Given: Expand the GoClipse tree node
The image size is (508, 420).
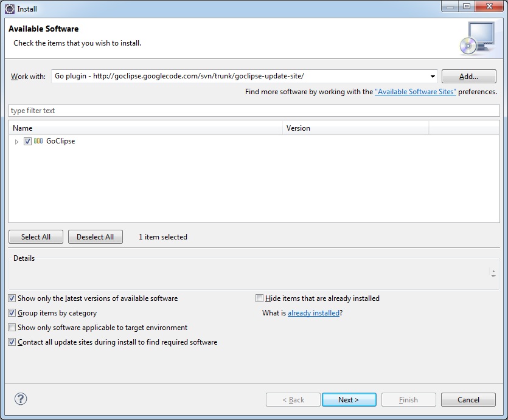Looking at the screenshot, I should [17, 142].
